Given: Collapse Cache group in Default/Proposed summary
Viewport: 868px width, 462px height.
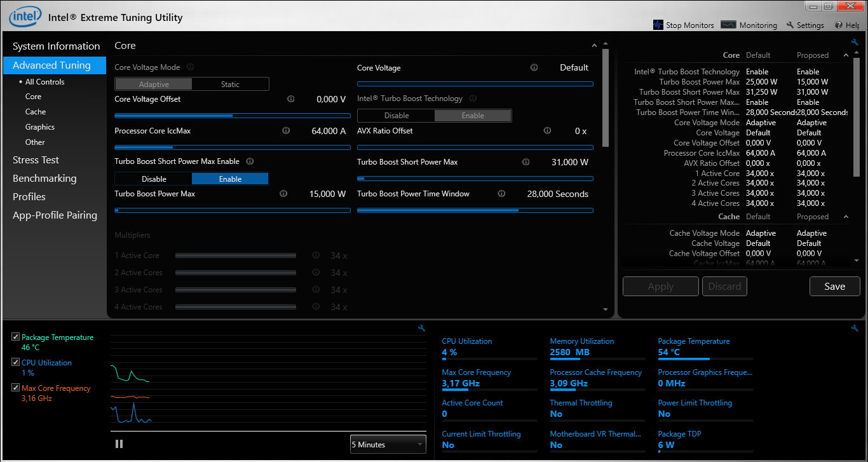Looking at the screenshot, I should (846, 217).
